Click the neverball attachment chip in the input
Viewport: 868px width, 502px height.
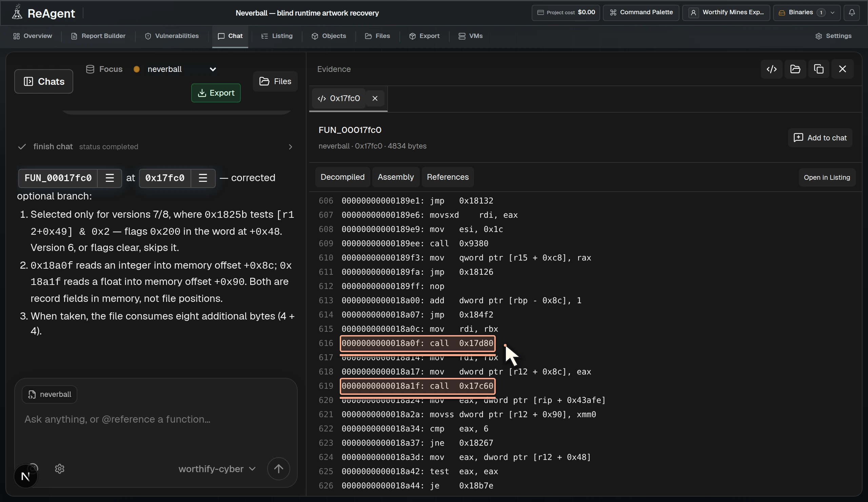(50, 394)
